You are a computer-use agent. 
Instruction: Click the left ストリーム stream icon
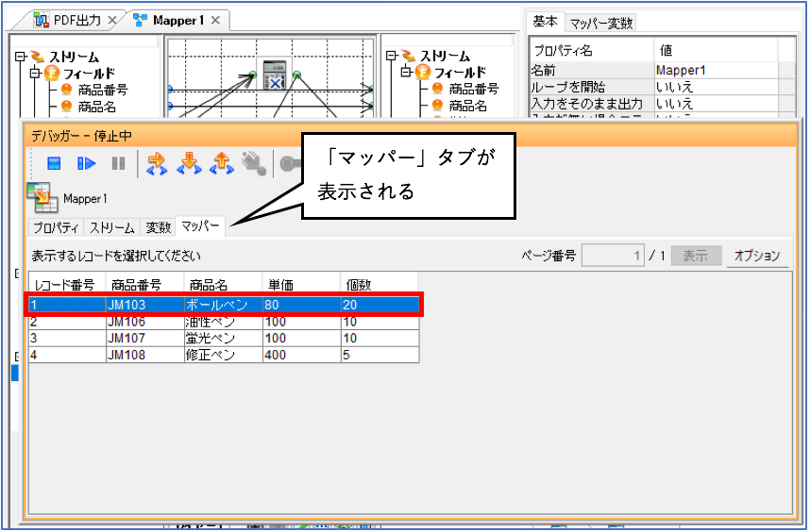[37, 57]
